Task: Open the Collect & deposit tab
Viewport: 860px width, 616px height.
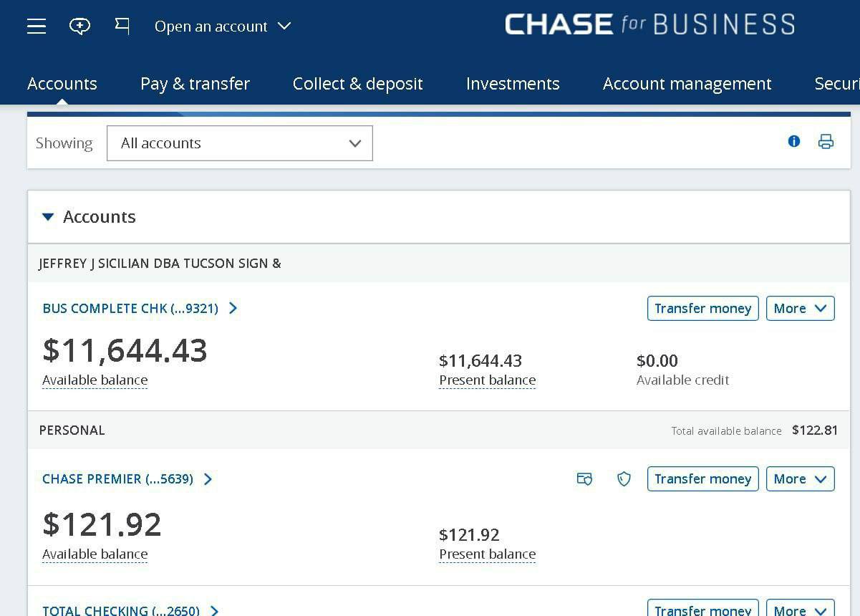Action: coord(357,84)
